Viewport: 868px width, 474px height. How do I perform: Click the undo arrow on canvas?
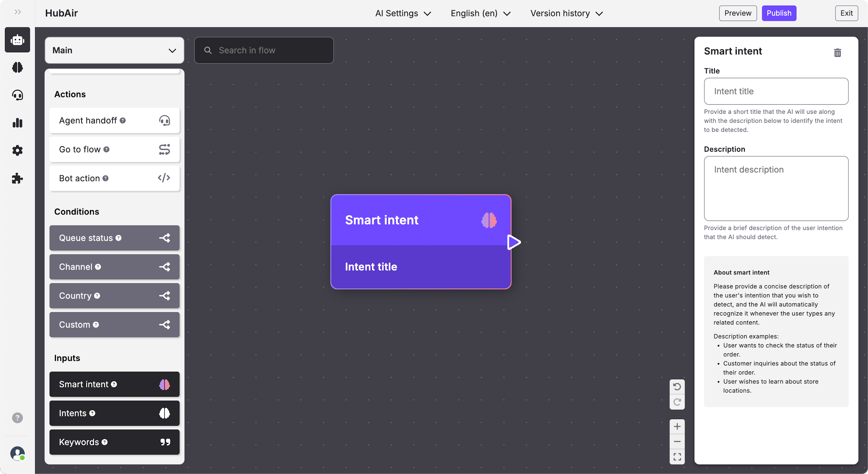[677, 387]
